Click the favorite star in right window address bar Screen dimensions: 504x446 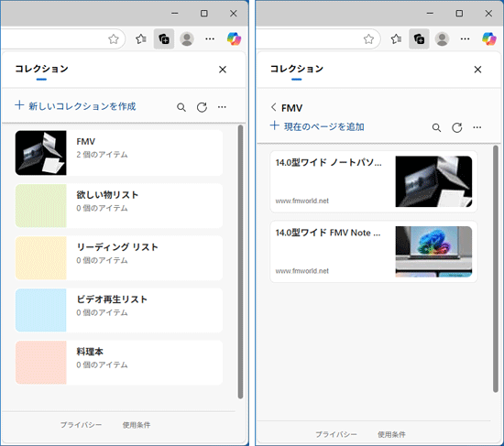pyautogui.click(x=368, y=39)
